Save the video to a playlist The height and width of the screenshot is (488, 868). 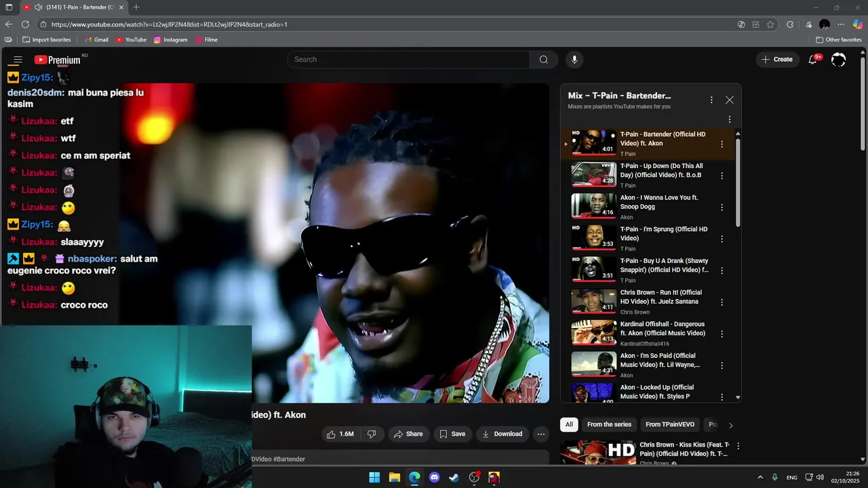(452, 434)
